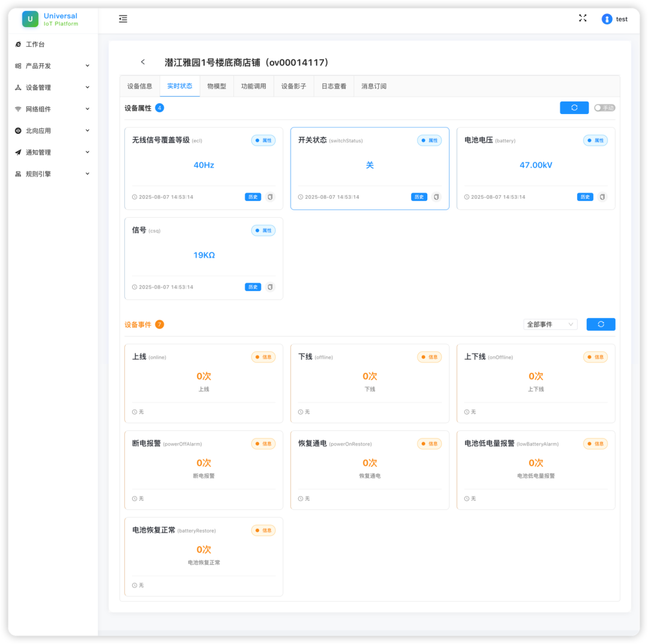Enter fullscreen mode using the expand icon
This screenshot has width=648, height=644.
(x=582, y=19)
